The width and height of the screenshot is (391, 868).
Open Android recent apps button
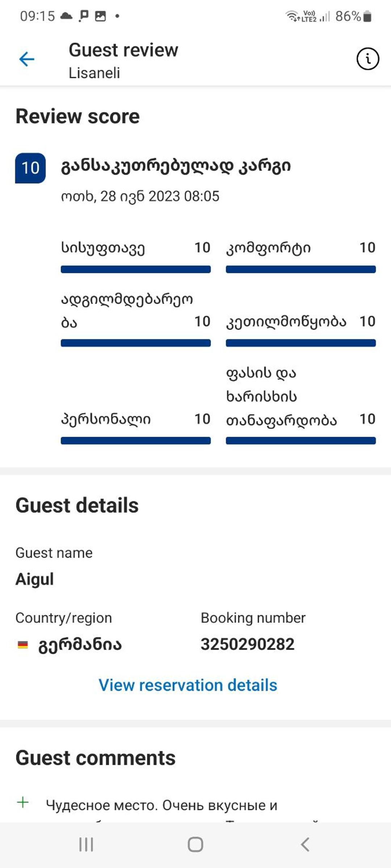(86, 844)
